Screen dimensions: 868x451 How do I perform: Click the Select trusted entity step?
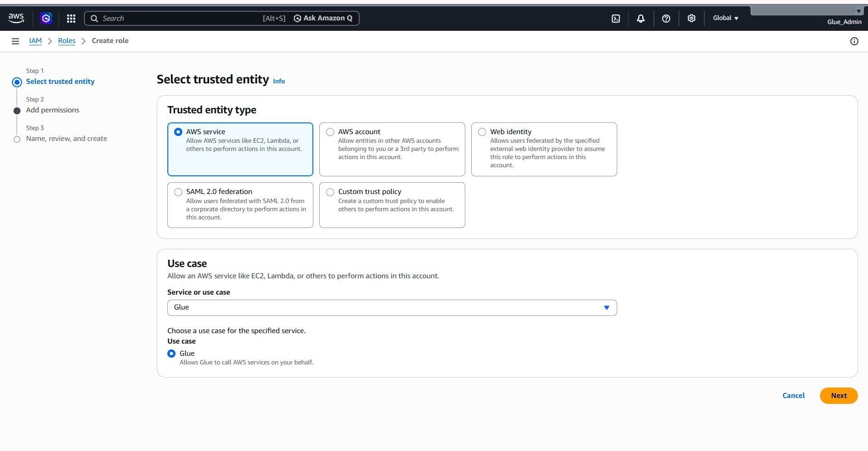pyautogui.click(x=60, y=82)
